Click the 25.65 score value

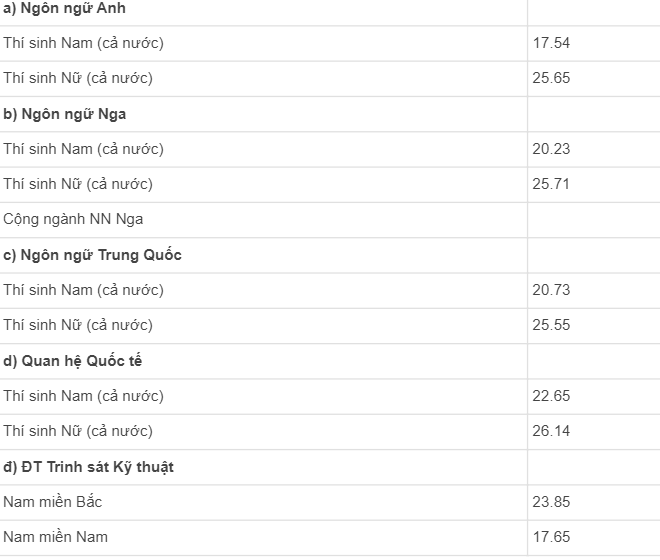click(x=551, y=78)
